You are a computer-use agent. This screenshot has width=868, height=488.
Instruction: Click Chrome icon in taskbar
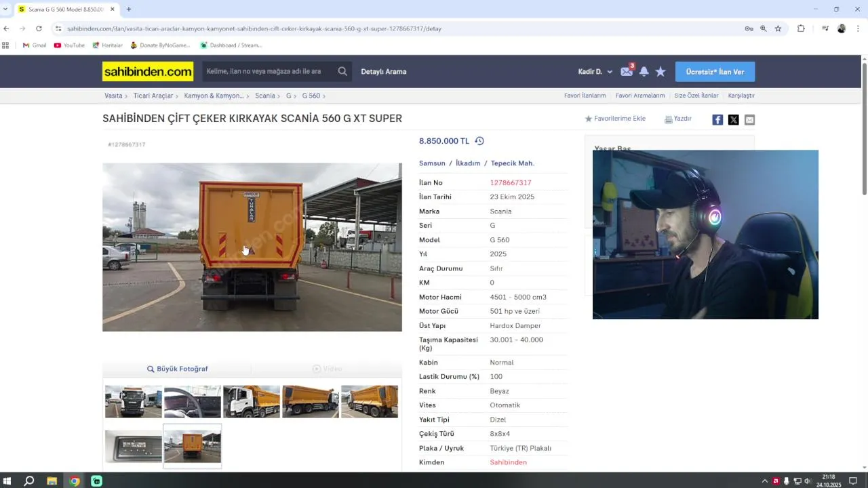coord(75,481)
